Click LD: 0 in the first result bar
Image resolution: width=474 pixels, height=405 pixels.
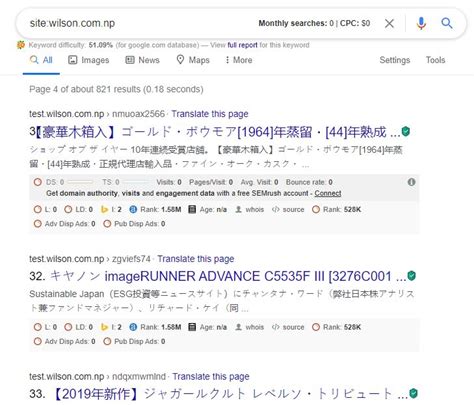point(79,210)
